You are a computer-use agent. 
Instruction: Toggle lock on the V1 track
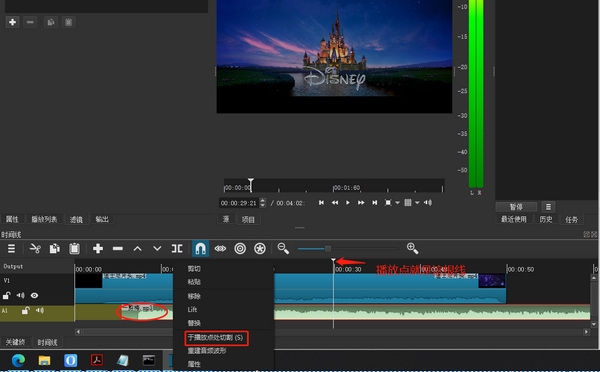[x=7, y=295]
